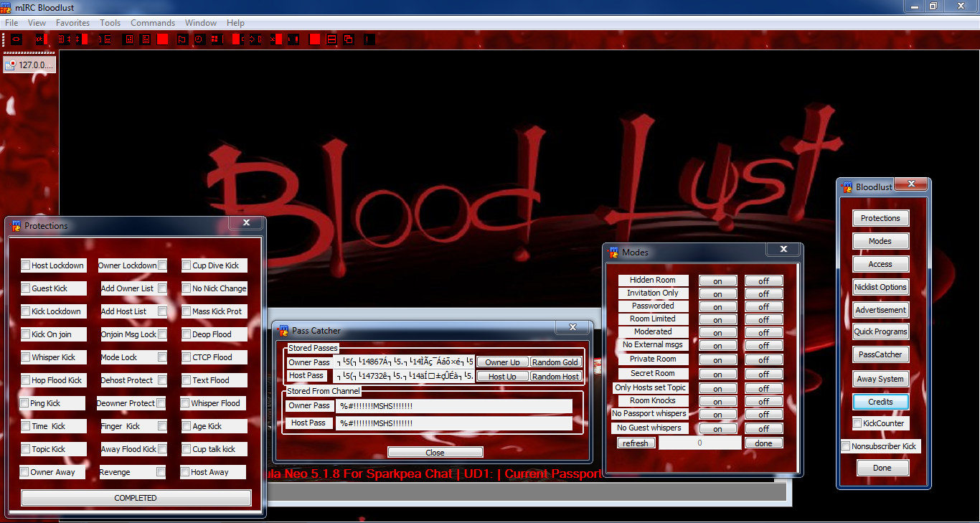
Task: Click the Host Up button
Action: (503, 377)
